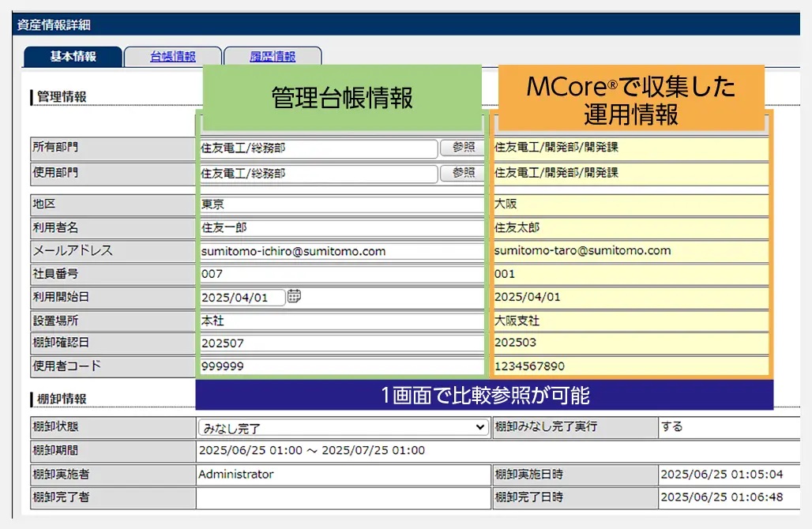Click the 利用開始日 date input 2025/04/01
812x529 pixels.
pos(242,297)
